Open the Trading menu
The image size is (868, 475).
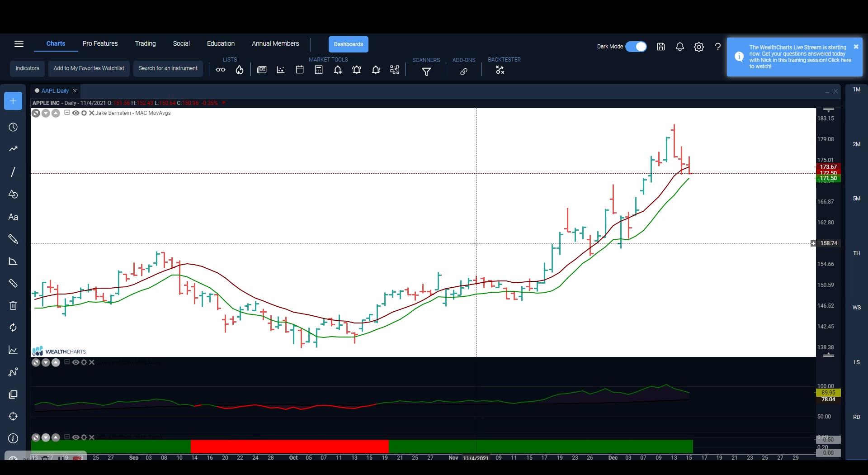[x=145, y=43]
